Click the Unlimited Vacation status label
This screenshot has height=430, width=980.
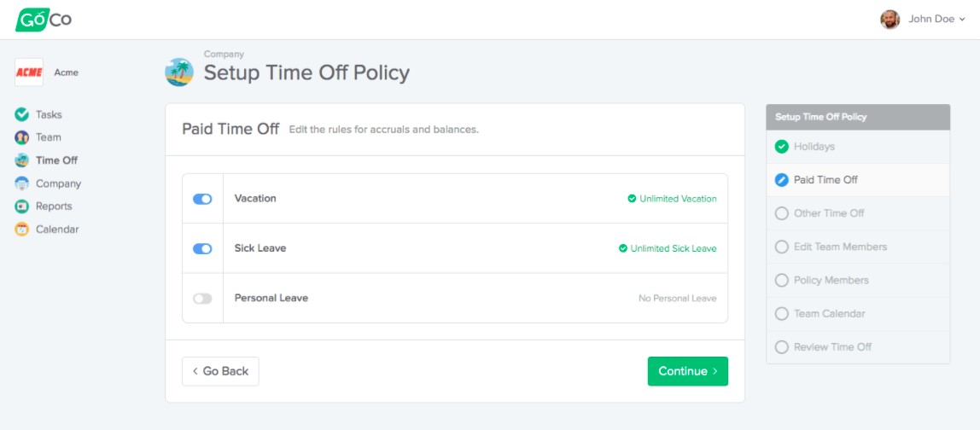pos(678,199)
